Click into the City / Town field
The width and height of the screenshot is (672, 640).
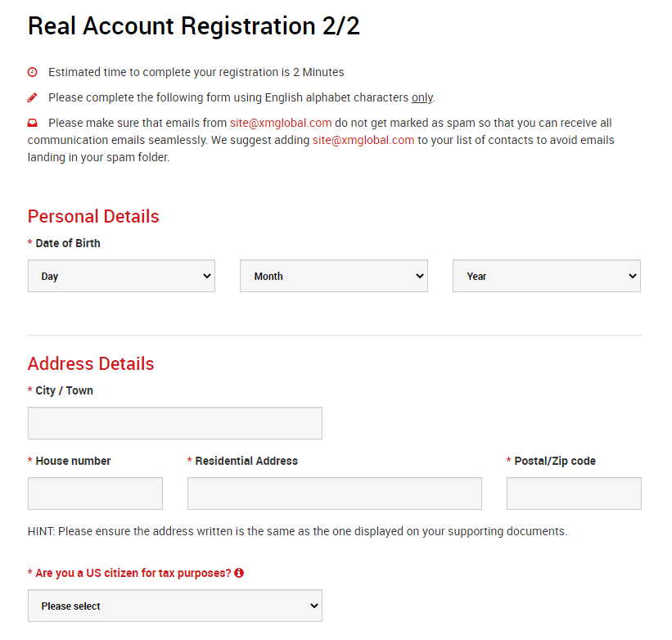click(x=174, y=423)
